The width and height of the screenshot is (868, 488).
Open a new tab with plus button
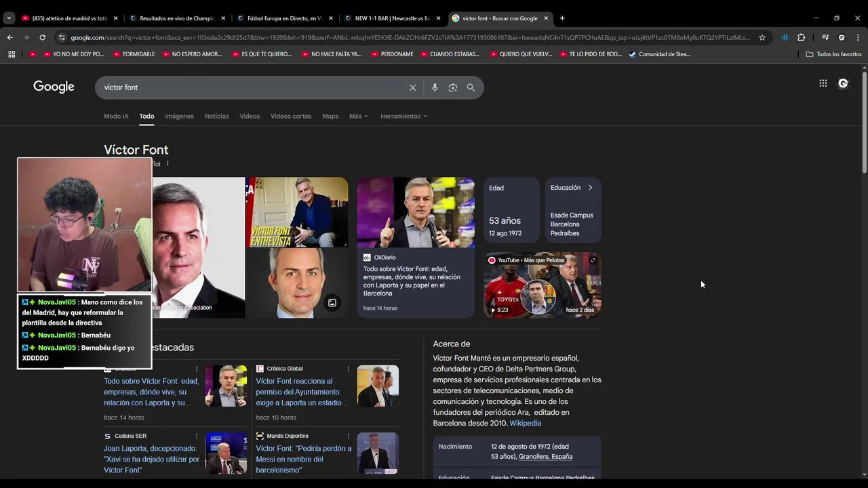562,18
